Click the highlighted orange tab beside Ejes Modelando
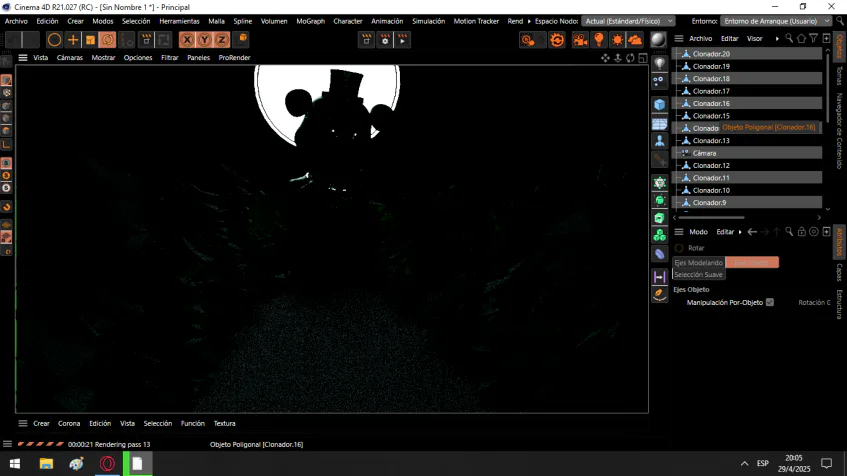Viewport: 847px width, 476px height. 752,263
